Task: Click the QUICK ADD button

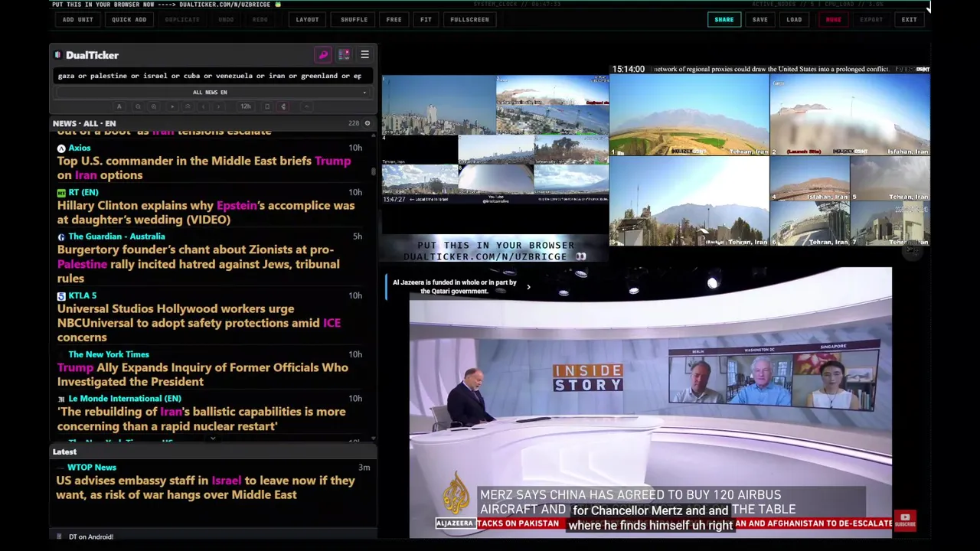Action: click(129, 19)
